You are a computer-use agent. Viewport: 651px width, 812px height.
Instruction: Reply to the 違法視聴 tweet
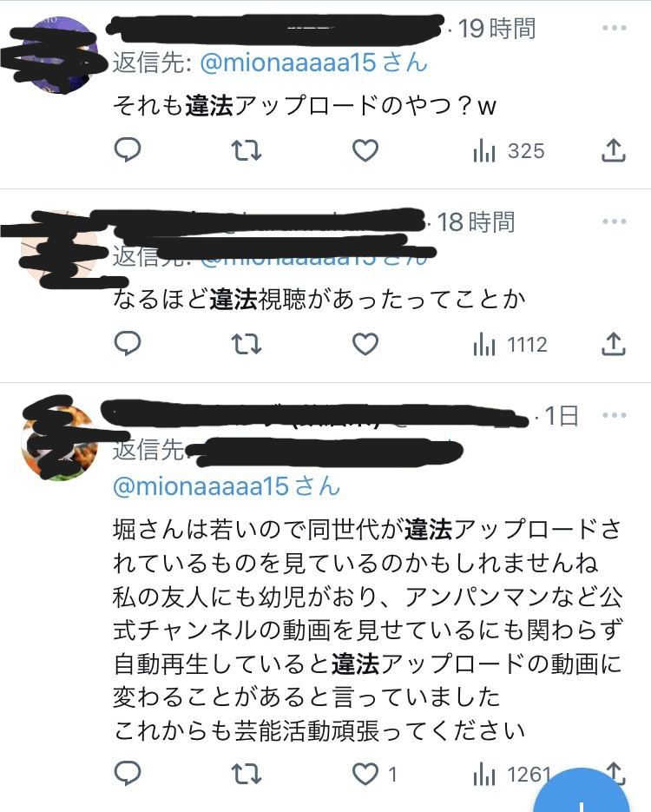128,344
